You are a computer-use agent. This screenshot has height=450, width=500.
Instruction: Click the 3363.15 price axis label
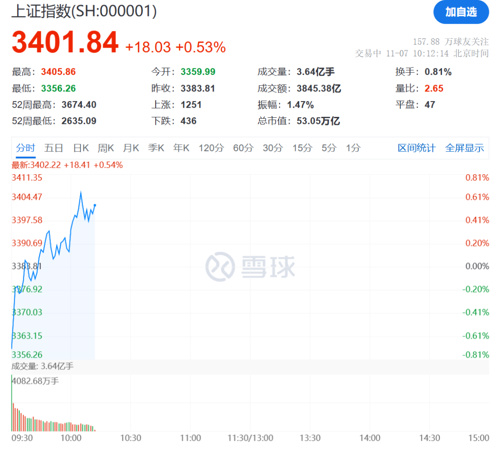coord(27,336)
